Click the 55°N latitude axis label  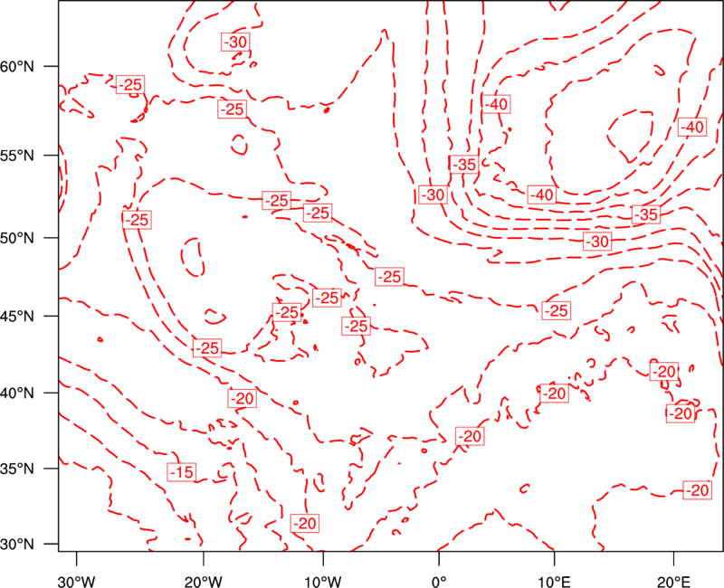click(x=17, y=156)
